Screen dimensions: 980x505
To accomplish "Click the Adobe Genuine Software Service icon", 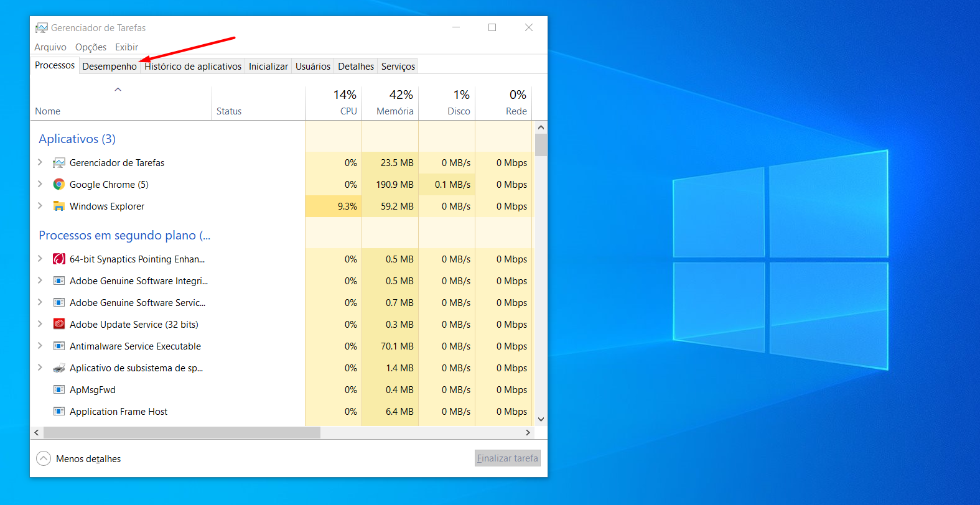I will 59,303.
